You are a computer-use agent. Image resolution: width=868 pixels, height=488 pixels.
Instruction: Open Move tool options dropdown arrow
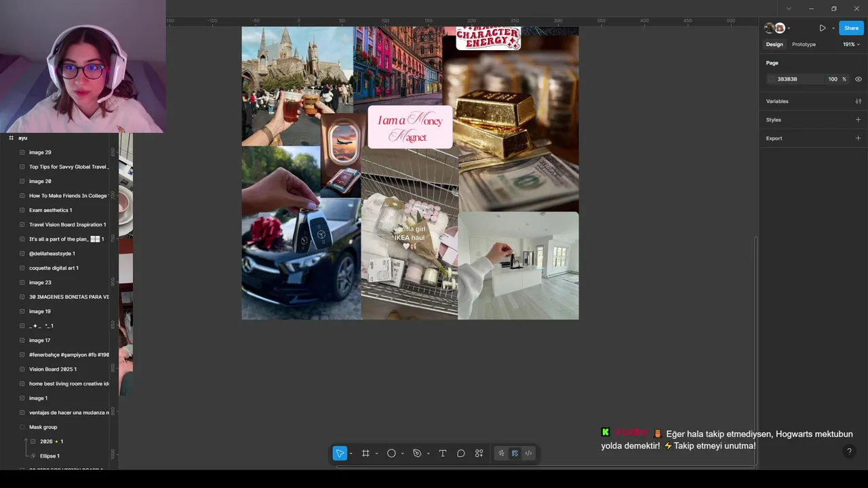pyautogui.click(x=351, y=453)
